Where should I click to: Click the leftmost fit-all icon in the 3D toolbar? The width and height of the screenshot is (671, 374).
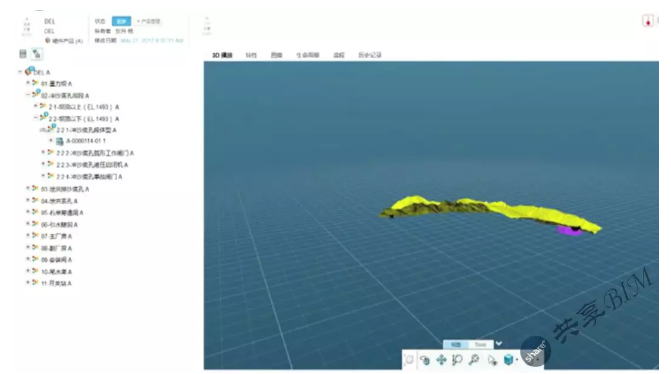(x=409, y=360)
